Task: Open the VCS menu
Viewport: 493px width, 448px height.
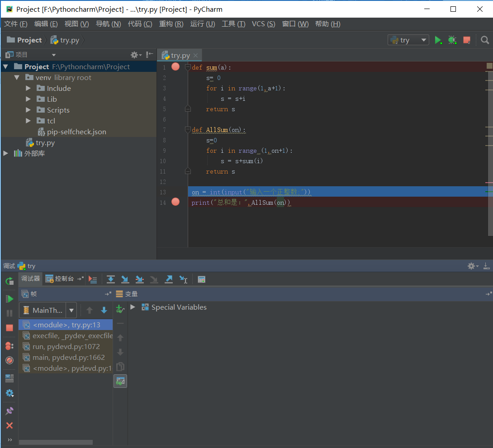Action: coord(263,24)
